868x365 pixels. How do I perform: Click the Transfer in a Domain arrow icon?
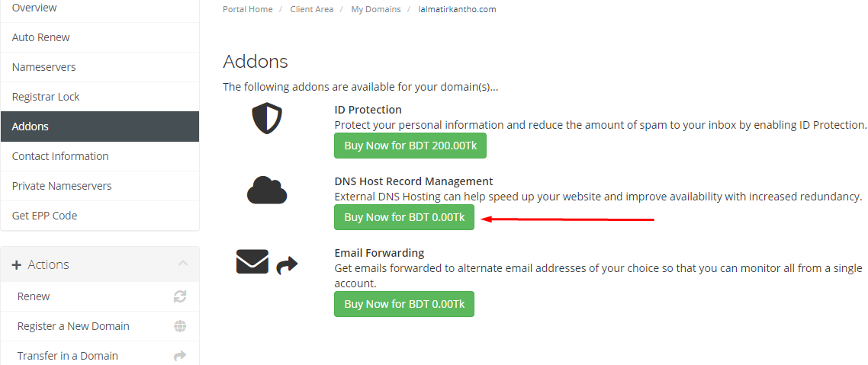pos(180,356)
